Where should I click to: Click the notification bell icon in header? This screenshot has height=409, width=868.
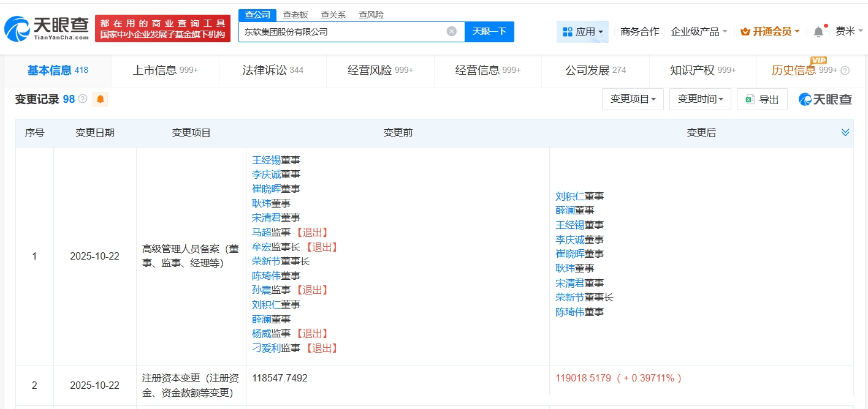click(x=818, y=32)
